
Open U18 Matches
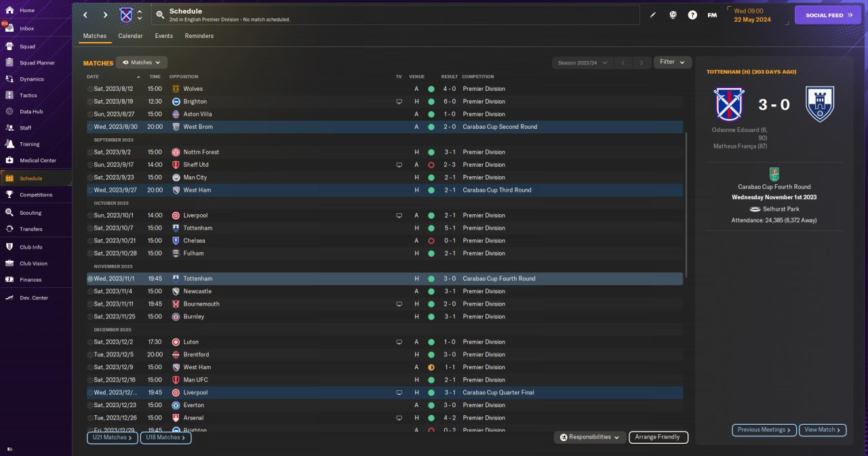(165, 438)
